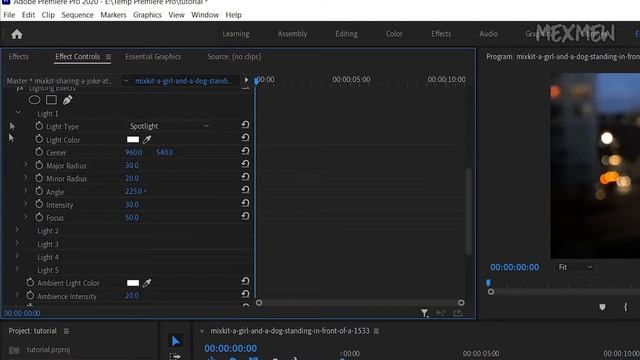Expand the Light 4 group
The image size is (640, 360).
pos(17,256)
